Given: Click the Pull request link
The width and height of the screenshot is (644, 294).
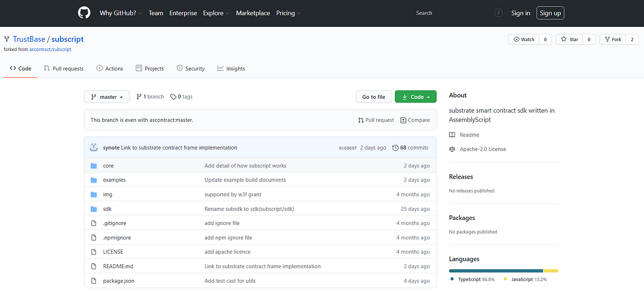Looking at the screenshot, I should [376, 120].
